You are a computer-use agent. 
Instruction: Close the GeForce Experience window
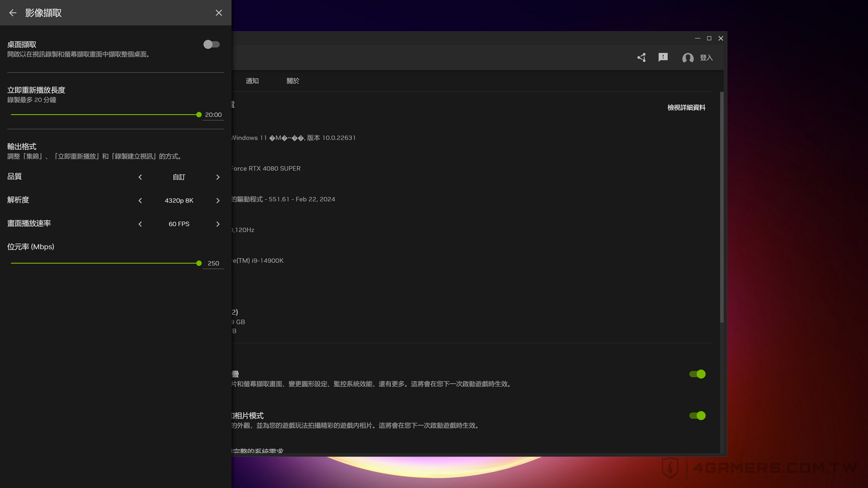click(721, 38)
